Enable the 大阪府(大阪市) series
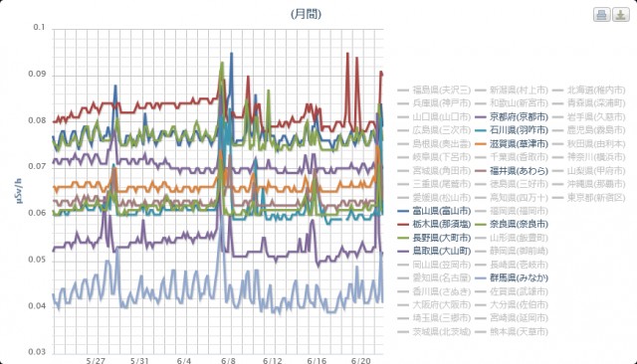This screenshot has height=364, width=637. [435, 304]
